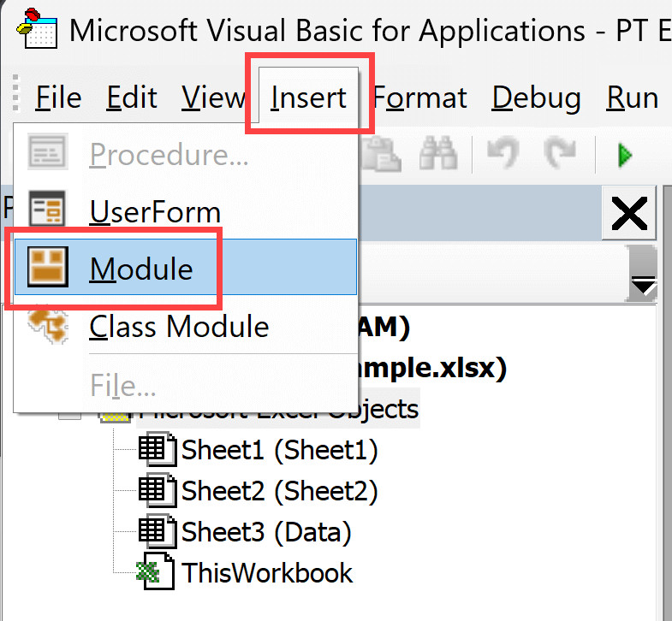This screenshot has height=621, width=672.
Task: Open the Edit menu
Action: point(132,98)
